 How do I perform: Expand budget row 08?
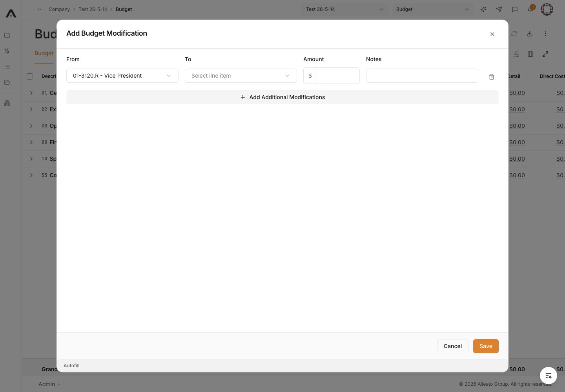(x=31, y=126)
